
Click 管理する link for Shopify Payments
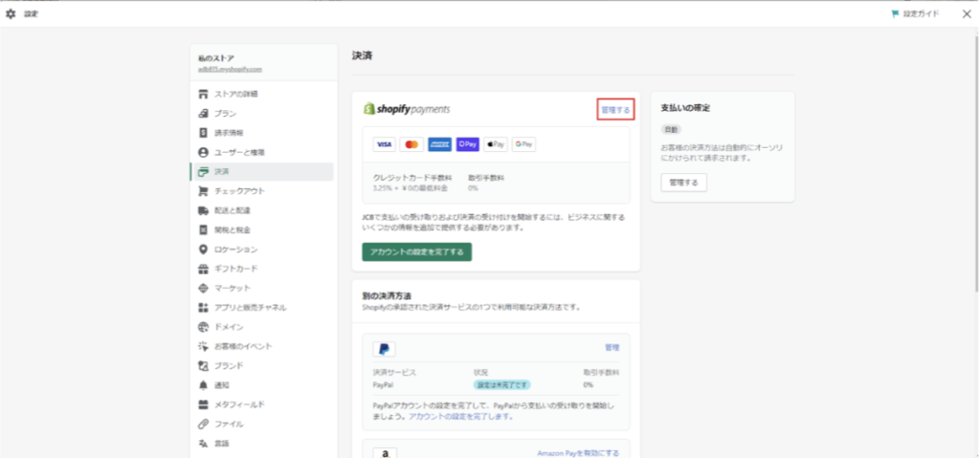click(614, 110)
